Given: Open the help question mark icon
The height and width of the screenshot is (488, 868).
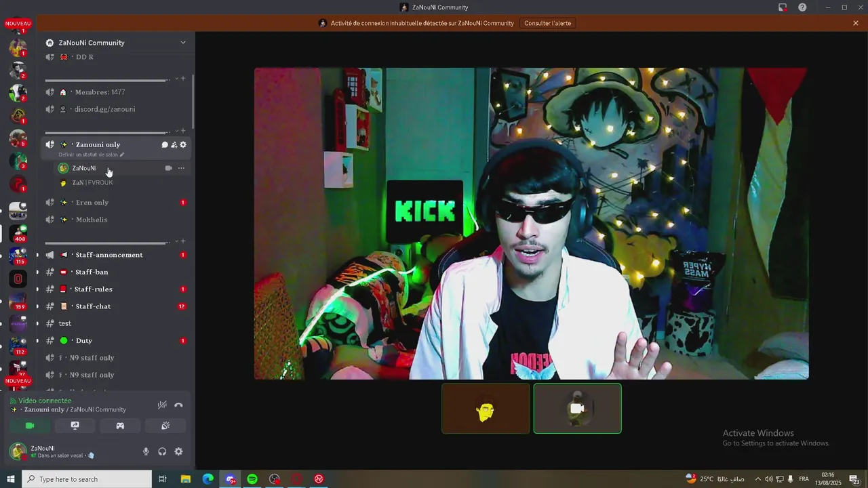Looking at the screenshot, I should point(802,7).
